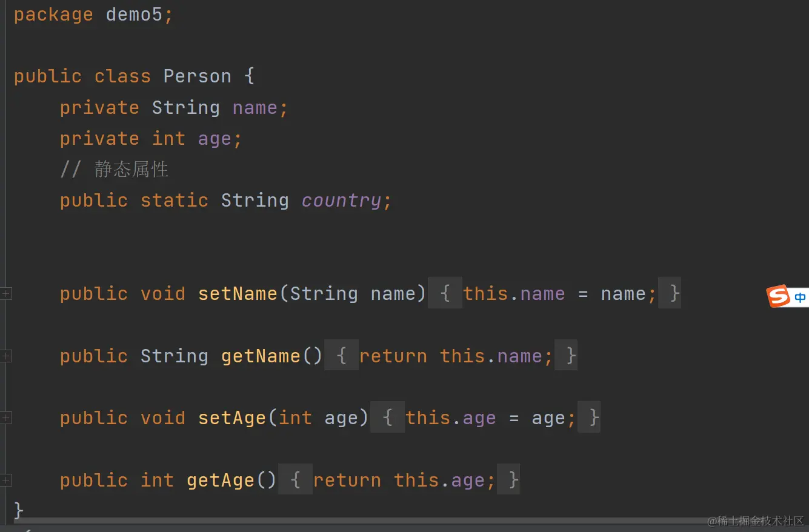
Task: Toggle Chinese/English mode on Sogou IME bar
Action: [x=800, y=298]
